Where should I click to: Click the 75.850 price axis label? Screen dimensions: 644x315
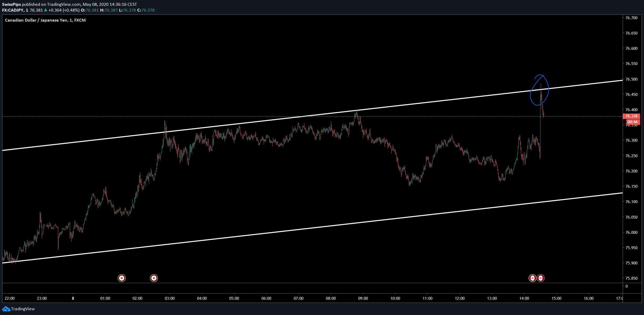(631, 278)
